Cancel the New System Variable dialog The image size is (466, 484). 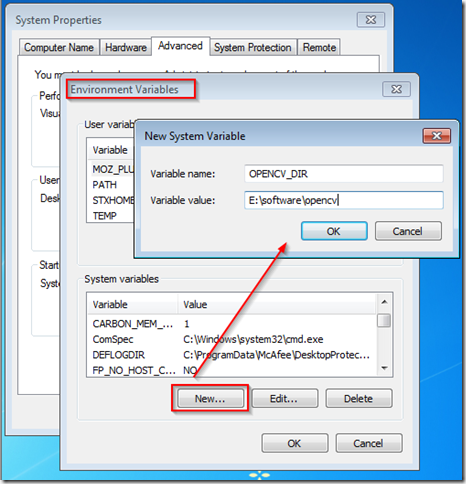[x=408, y=231]
